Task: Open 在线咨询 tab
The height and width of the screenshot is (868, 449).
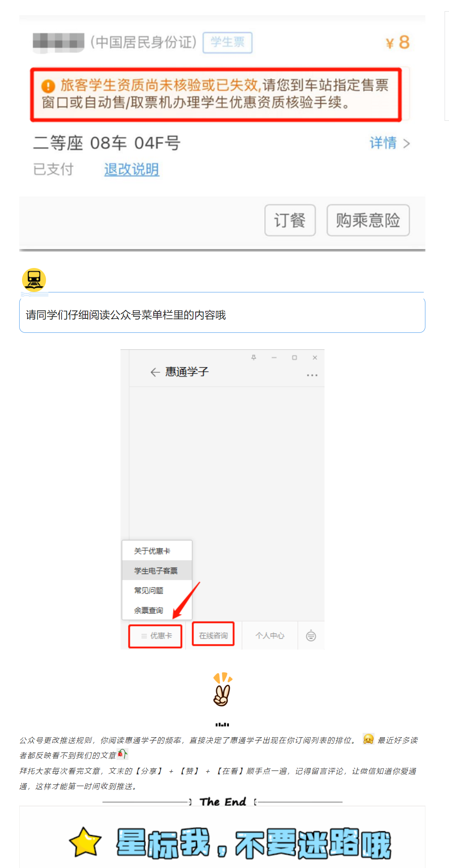Action: coord(213,635)
